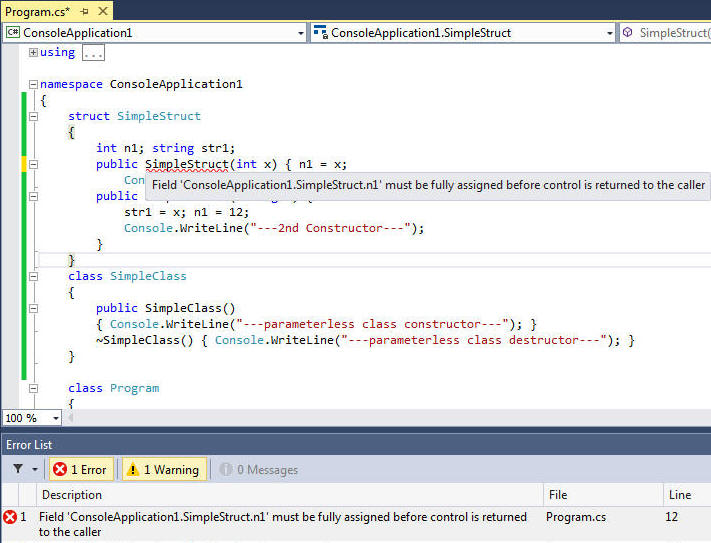Close the Program.cs tab
The width and height of the screenshot is (711, 543).
click(x=101, y=11)
